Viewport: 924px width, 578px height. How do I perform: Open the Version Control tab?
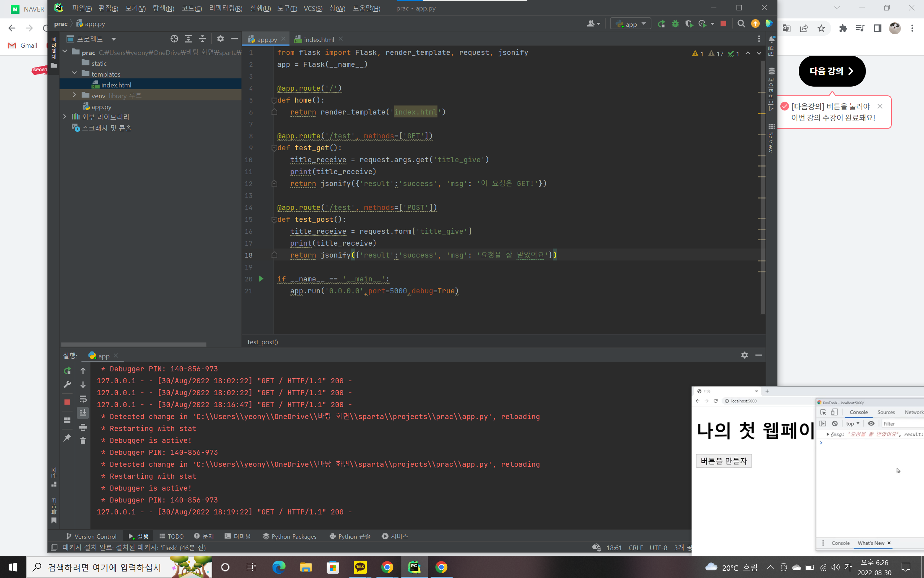(91, 536)
